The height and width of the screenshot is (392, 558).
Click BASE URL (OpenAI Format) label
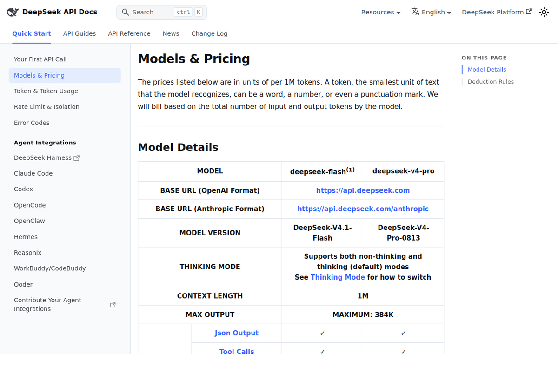tap(210, 190)
